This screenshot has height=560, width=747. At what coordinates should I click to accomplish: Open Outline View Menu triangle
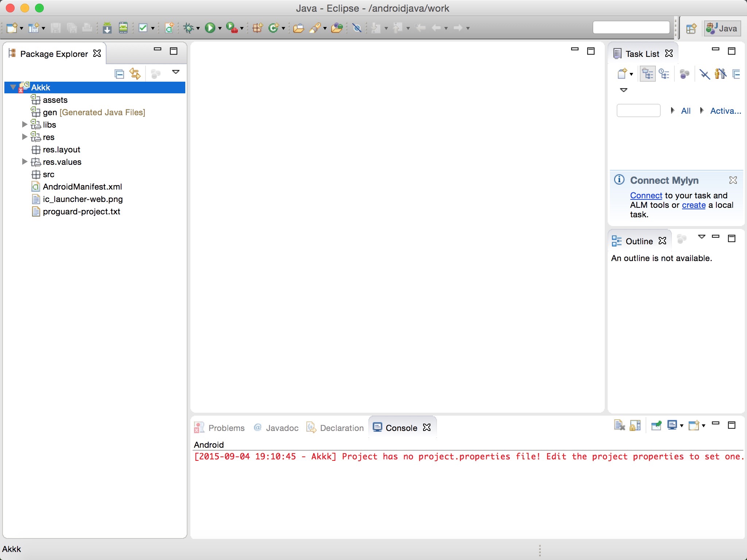click(x=701, y=237)
